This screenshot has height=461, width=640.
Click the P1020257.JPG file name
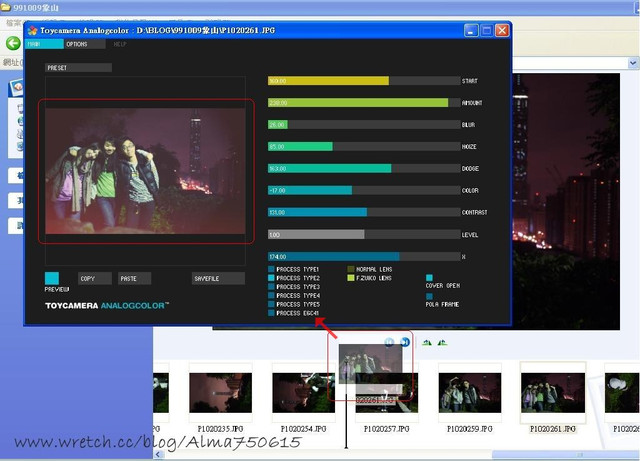click(387, 429)
